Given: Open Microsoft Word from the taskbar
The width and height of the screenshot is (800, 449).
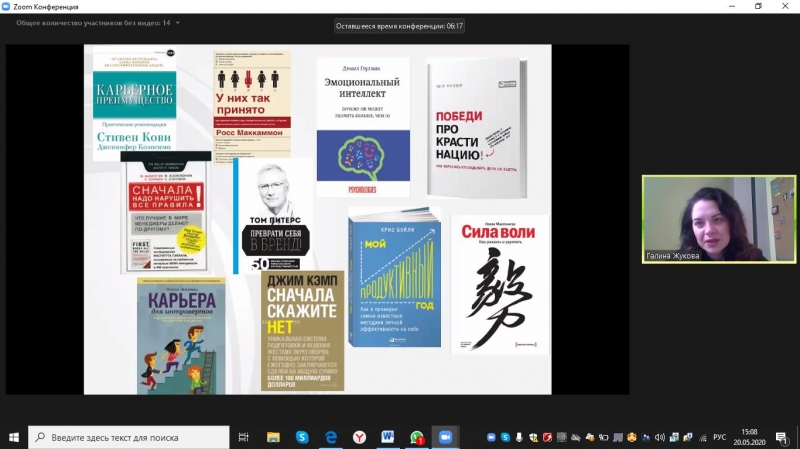Looking at the screenshot, I should [388, 437].
